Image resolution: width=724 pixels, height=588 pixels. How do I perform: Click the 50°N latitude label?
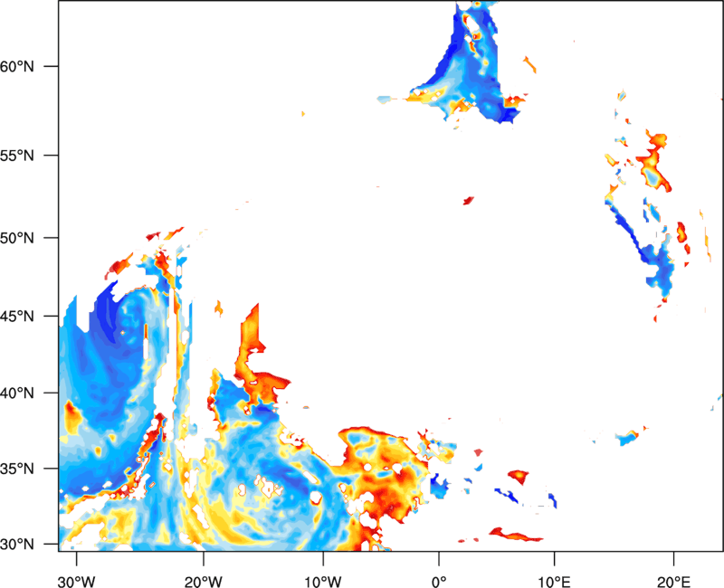pyautogui.click(x=17, y=238)
